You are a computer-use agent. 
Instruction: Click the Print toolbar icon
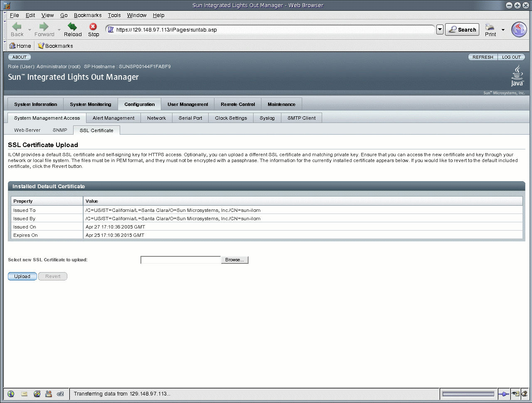pos(490,27)
